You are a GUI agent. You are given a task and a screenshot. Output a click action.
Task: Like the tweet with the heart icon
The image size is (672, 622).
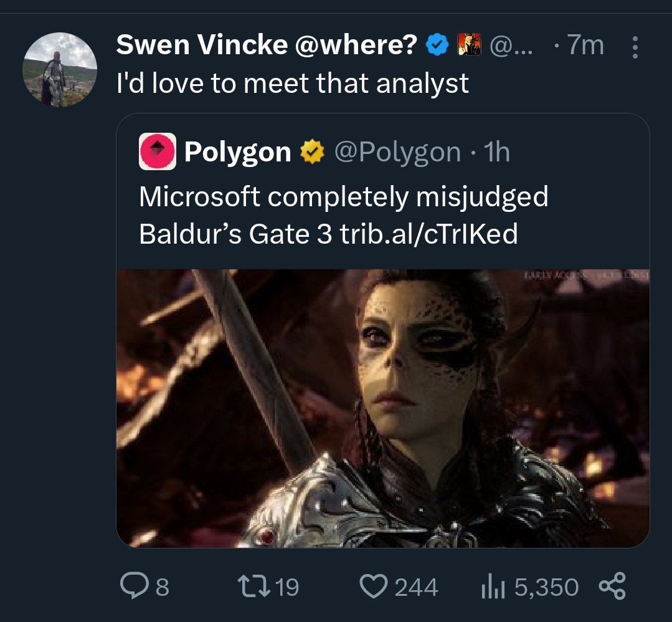click(374, 586)
